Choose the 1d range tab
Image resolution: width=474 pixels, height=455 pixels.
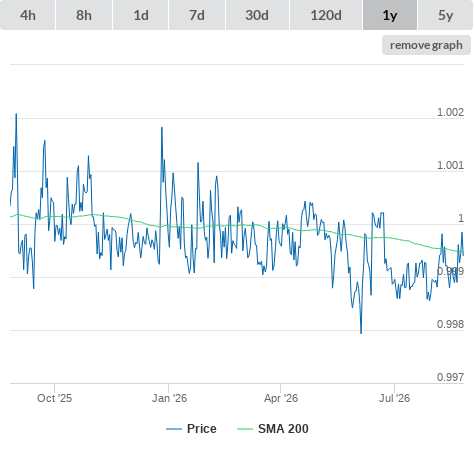pyautogui.click(x=141, y=15)
